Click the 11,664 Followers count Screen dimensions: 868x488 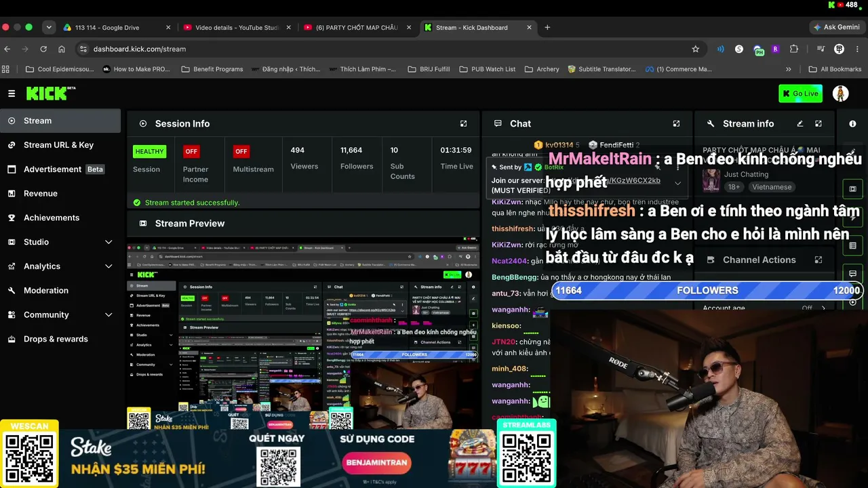351,150
